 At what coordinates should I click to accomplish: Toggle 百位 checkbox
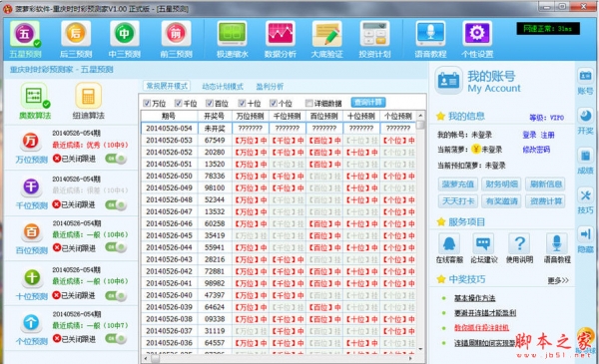pyautogui.click(x=209, y=103)
